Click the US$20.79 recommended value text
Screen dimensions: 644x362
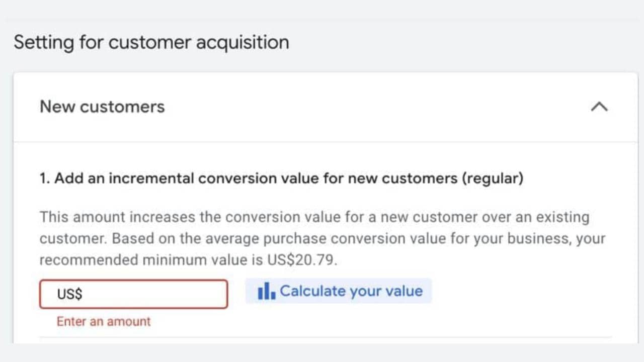click(x=306, y=260)
